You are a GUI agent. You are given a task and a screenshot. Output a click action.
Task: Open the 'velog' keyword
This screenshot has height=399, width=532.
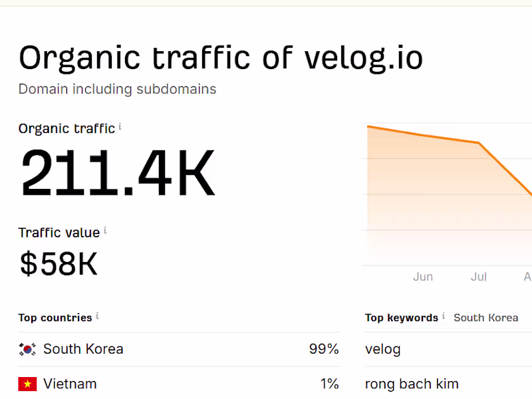(x=383, y=349)
